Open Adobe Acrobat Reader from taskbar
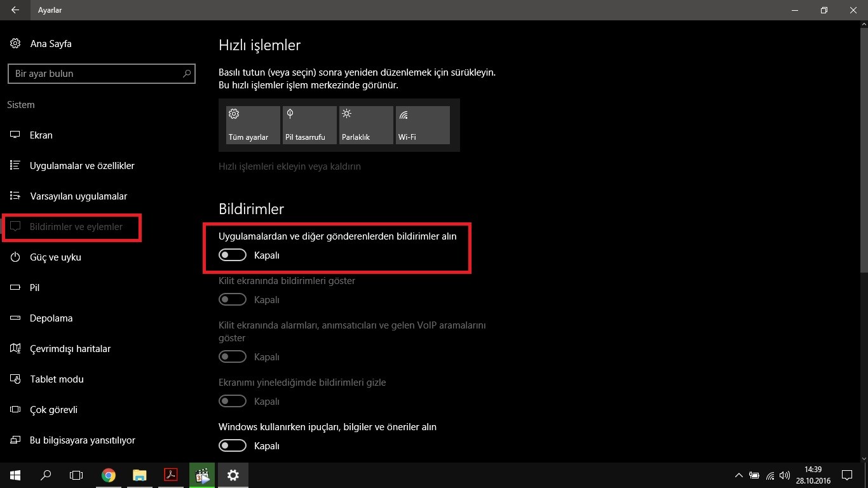Screen dimensions: 868x488 [171, 475]
